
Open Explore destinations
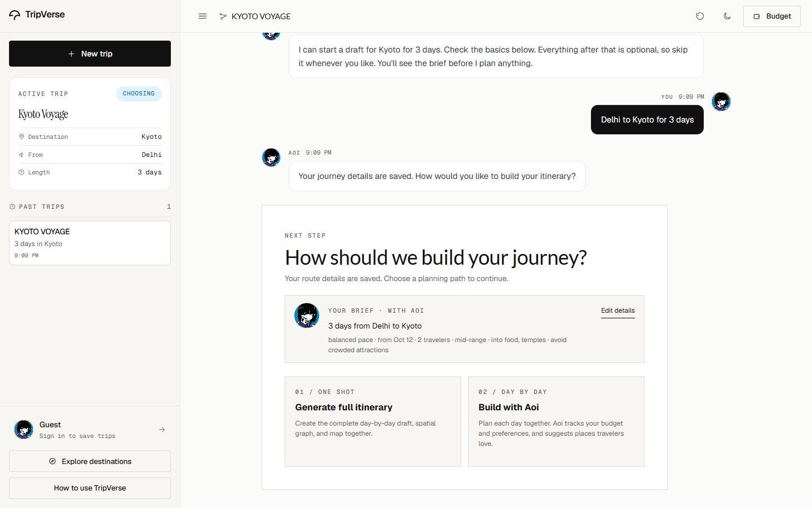[90, 461]
